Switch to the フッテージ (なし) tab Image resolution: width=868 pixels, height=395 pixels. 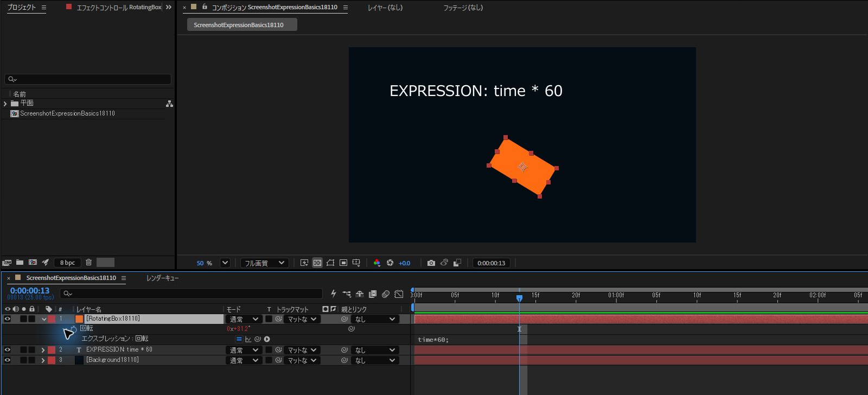[463, 8]
